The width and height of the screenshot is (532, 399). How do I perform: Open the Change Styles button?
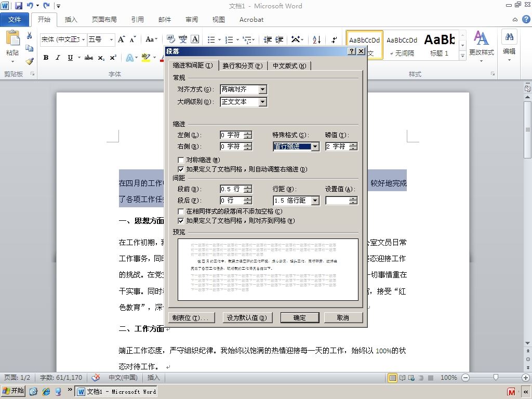482,46
